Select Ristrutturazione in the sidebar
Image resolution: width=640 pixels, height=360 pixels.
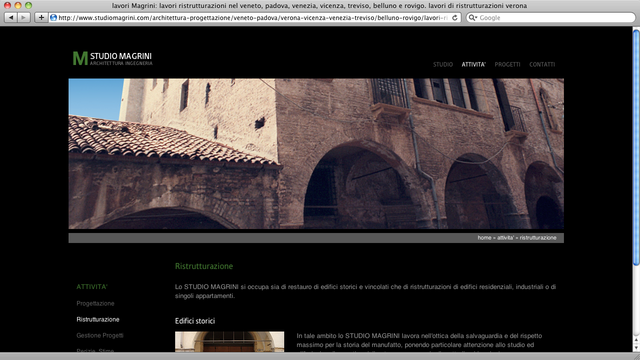pos(98,319)
